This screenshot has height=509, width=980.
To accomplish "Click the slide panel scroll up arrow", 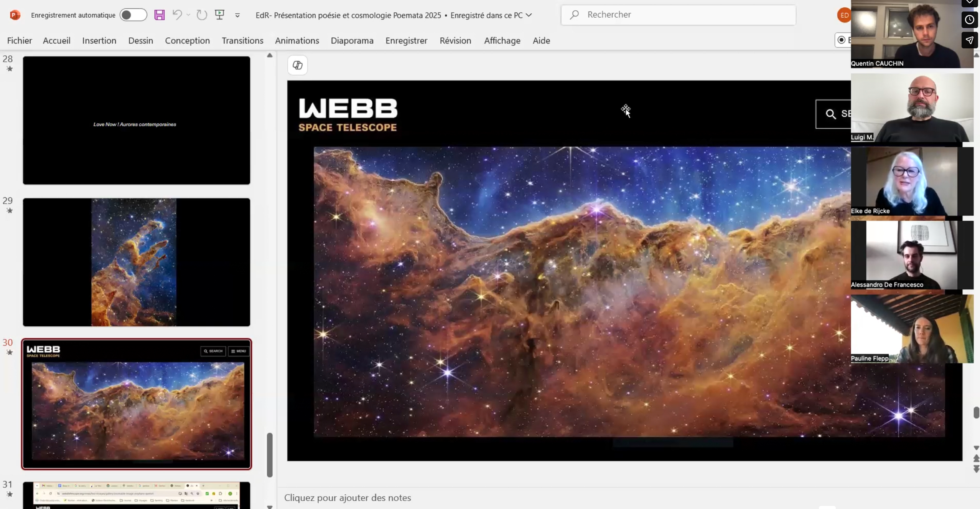I will point(270,55).
